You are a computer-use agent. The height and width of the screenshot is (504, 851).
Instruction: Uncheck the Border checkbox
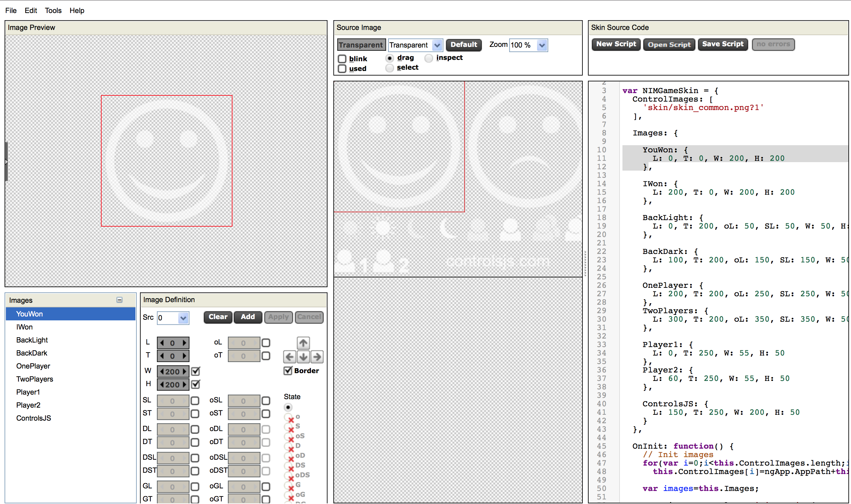click(x=288, y=371)
